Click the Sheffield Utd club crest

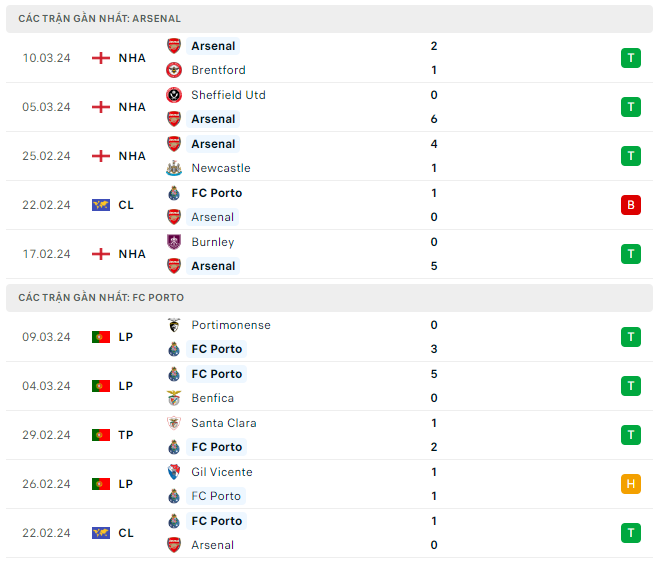click(174, 95)
